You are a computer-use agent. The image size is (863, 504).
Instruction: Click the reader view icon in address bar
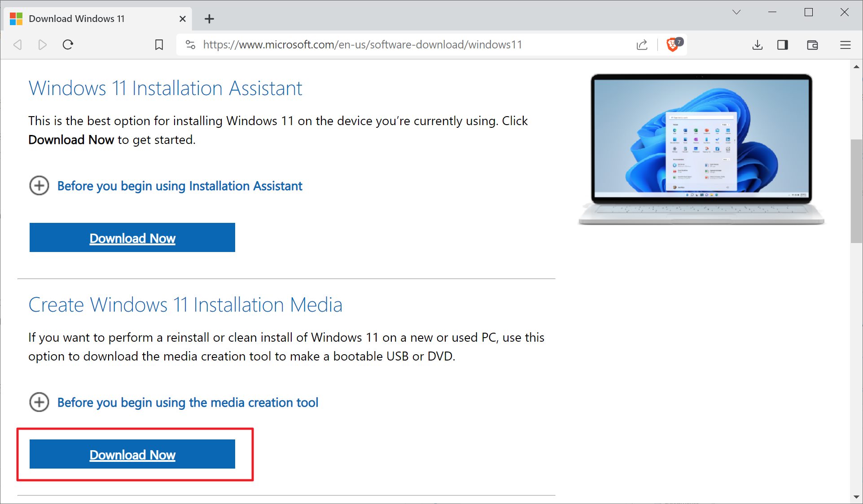[784, 45]
